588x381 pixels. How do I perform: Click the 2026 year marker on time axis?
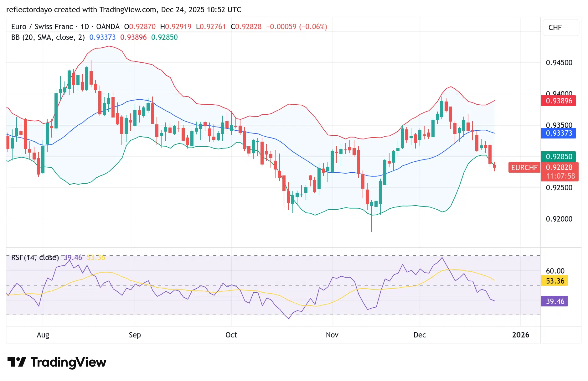coord(520,335)
